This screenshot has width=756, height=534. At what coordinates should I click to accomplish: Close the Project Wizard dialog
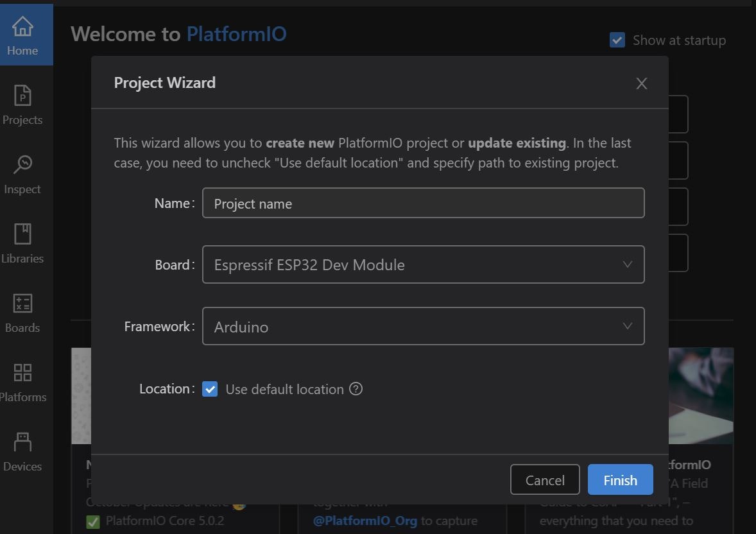641,83
